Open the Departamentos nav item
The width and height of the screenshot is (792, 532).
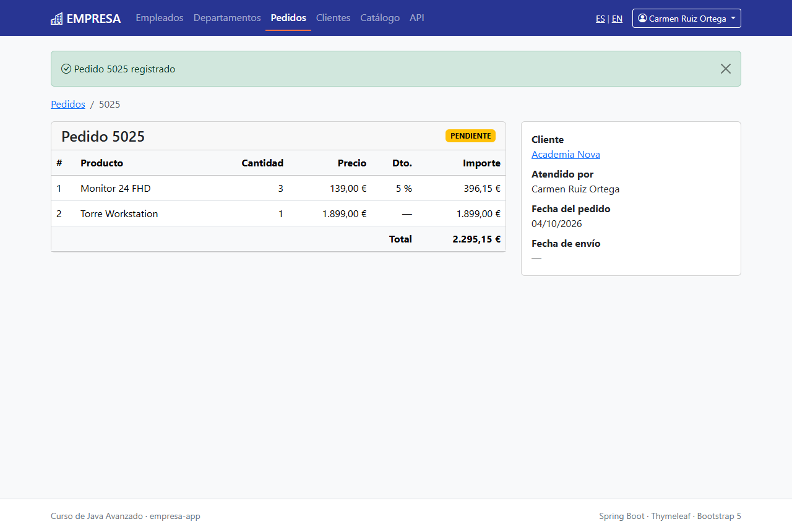click(227, 18)
